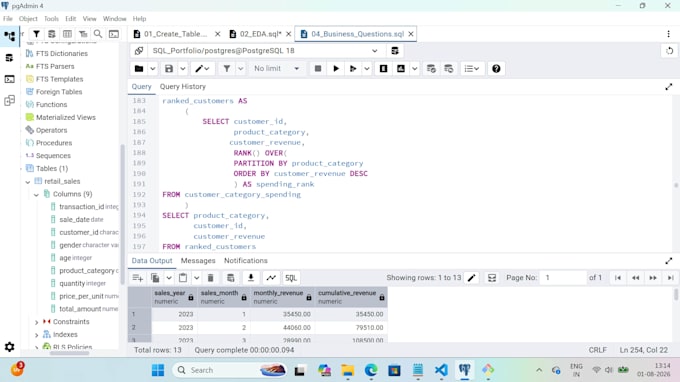
Task: Maximize the query editor panel
Action: click(x=669, y=87)
